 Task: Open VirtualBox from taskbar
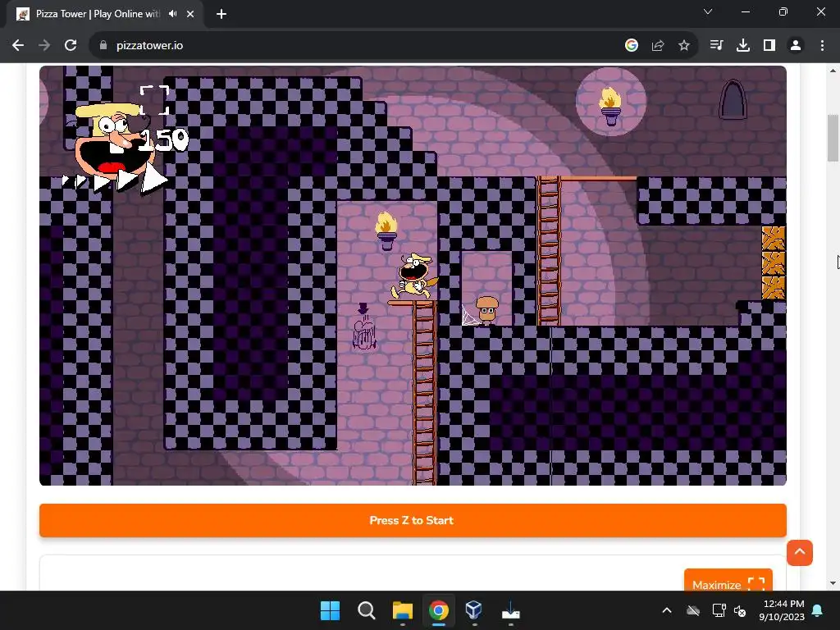[474, 610]
